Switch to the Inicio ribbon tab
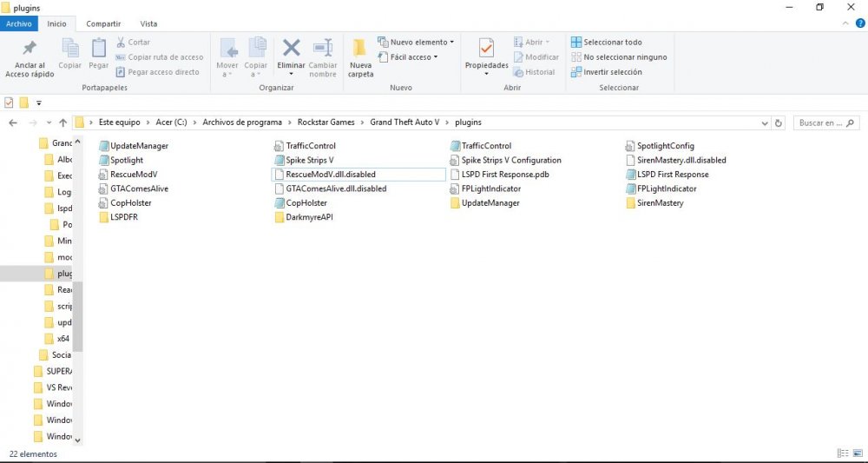The width and height of the screenshot is (868, 463). tap(56, 23)
